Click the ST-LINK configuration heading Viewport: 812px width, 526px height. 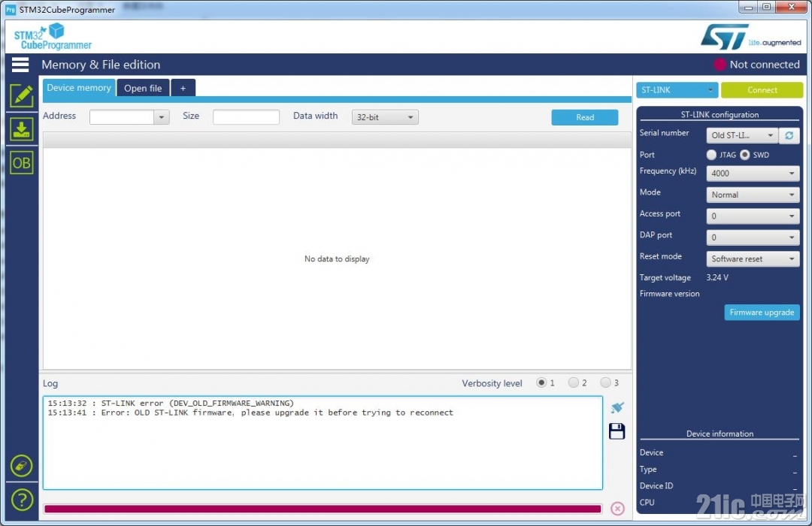720,115
